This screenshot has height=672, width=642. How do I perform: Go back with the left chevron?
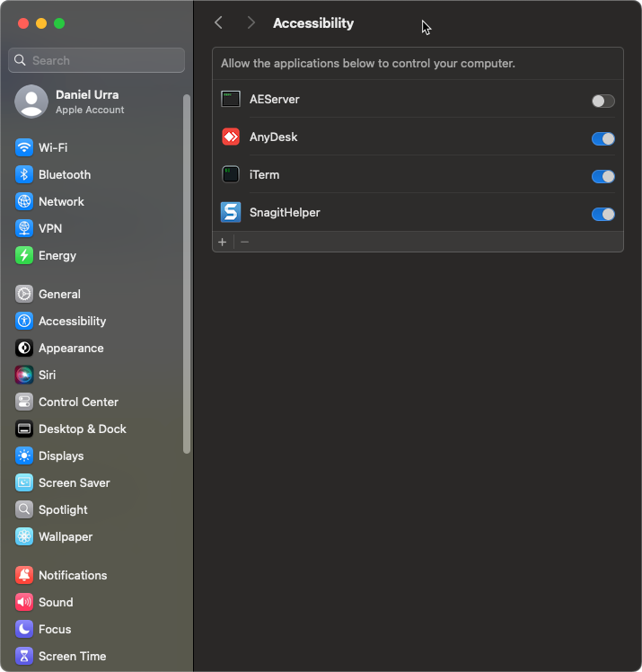click(218, 22)
